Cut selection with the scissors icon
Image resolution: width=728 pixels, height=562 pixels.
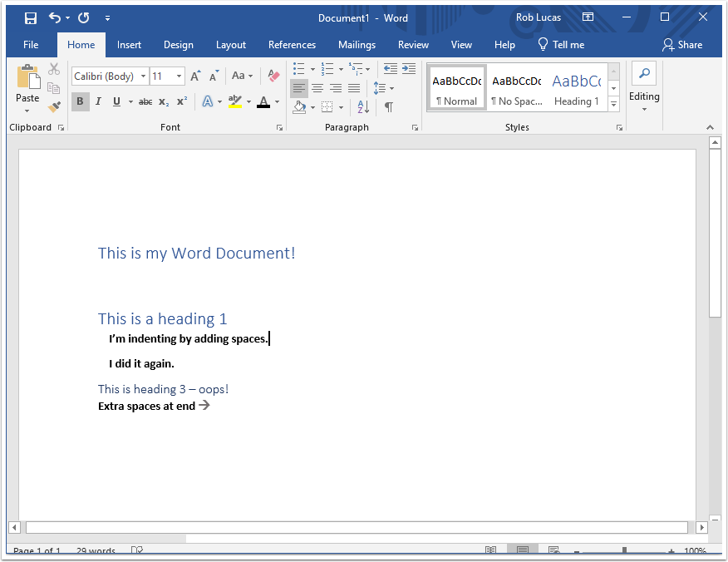coord(54,69)
